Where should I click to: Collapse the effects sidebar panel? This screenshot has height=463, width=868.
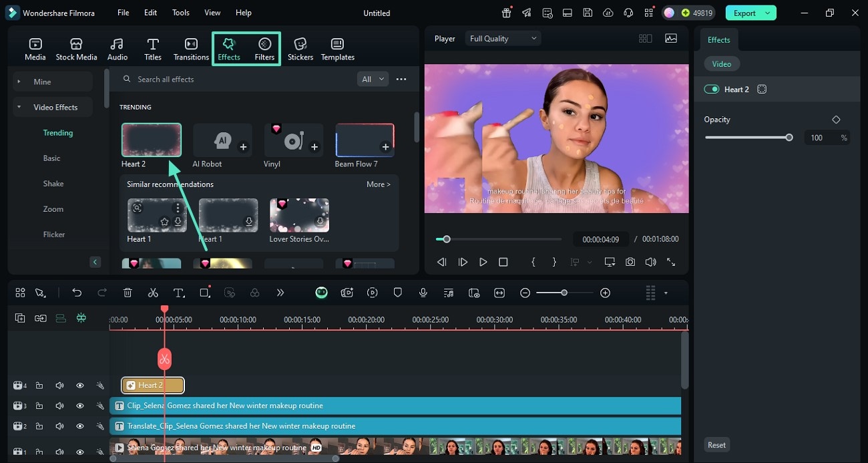click(x=95, y=262)
